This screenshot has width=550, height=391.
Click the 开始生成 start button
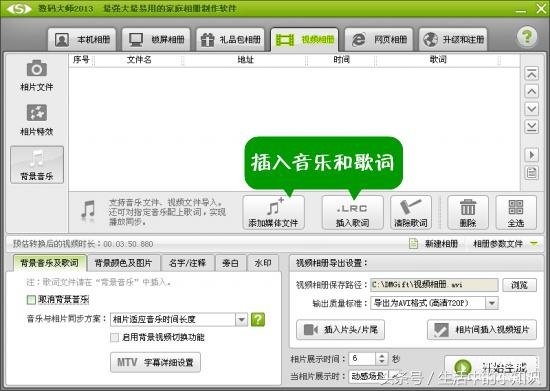tap(491, 368)
